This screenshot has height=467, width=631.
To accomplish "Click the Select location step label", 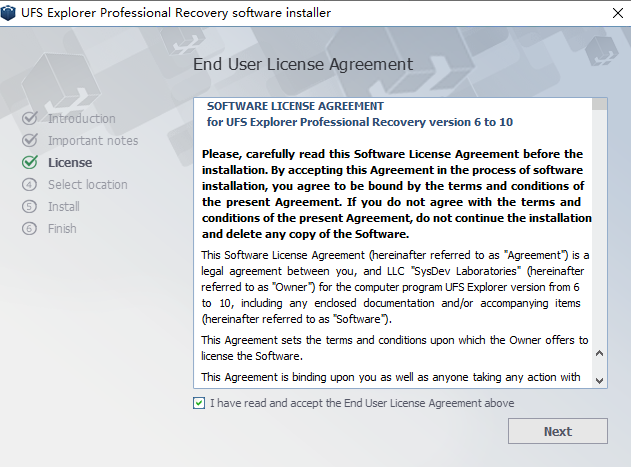I will pos(88,185).
